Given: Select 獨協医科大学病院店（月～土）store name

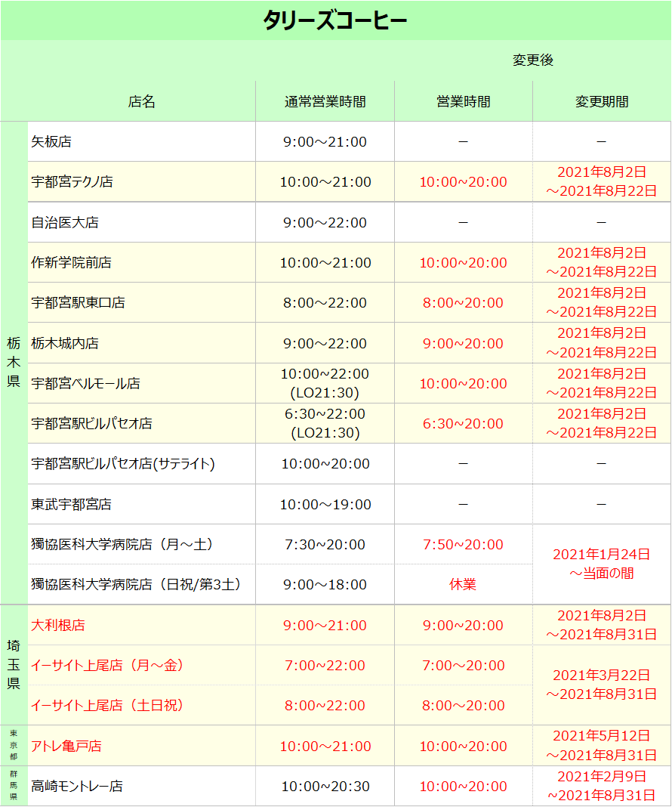Looking at the screenshot, I should click(x=122, y=545).
